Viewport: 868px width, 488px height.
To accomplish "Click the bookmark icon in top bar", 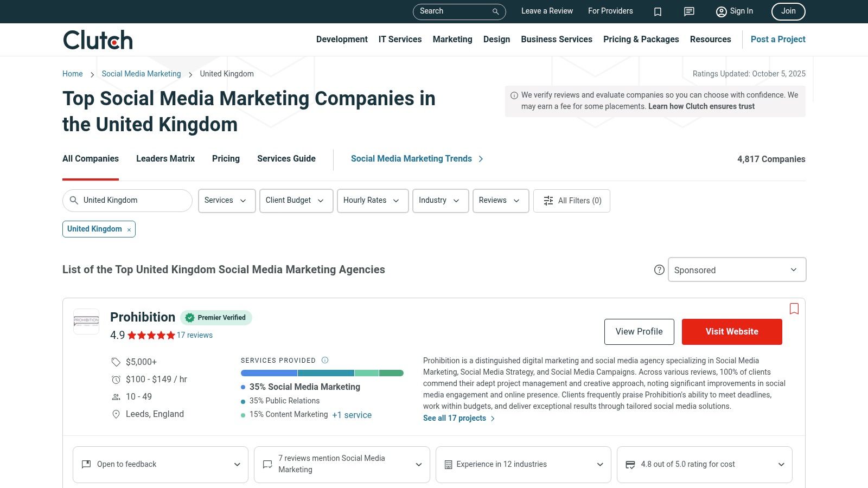I will (658, 11).
